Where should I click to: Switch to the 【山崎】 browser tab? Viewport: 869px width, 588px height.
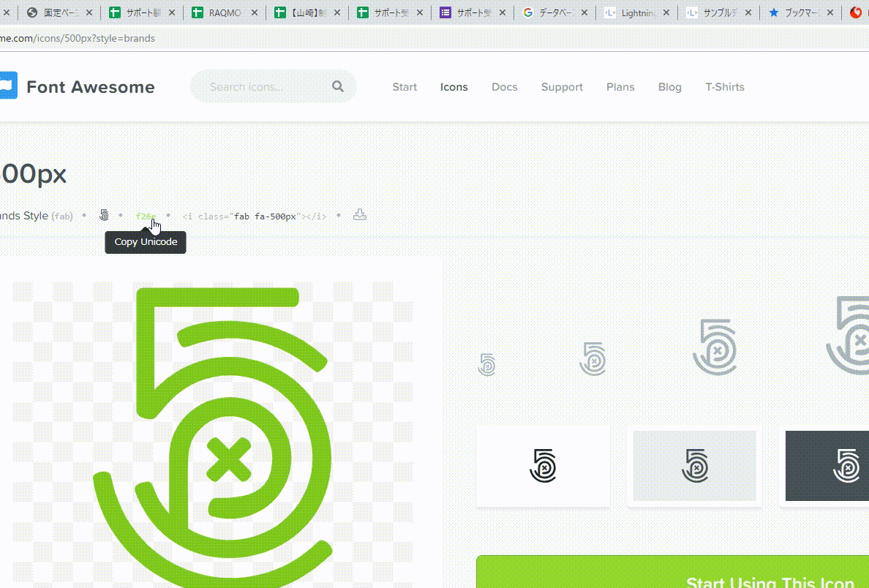tap(307, 12)
